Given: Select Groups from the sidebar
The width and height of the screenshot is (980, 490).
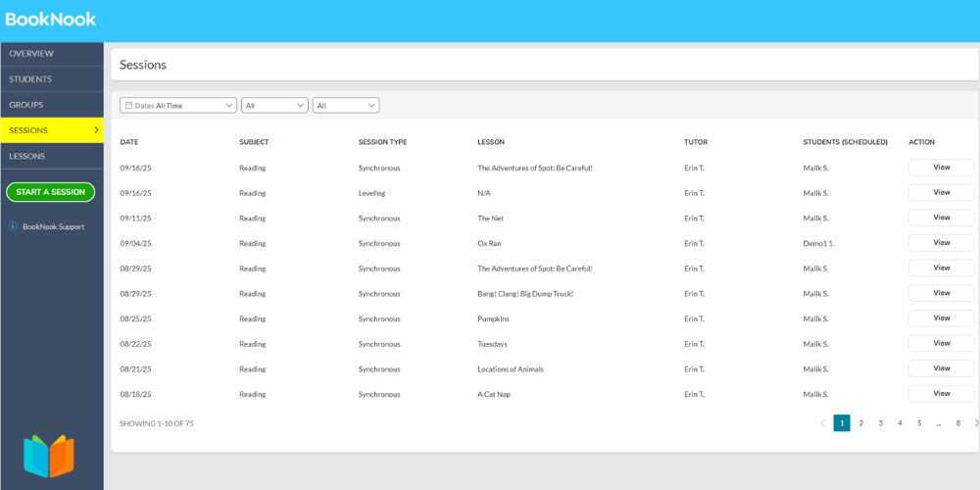Looking at the screenshot, I should [26, 105].
